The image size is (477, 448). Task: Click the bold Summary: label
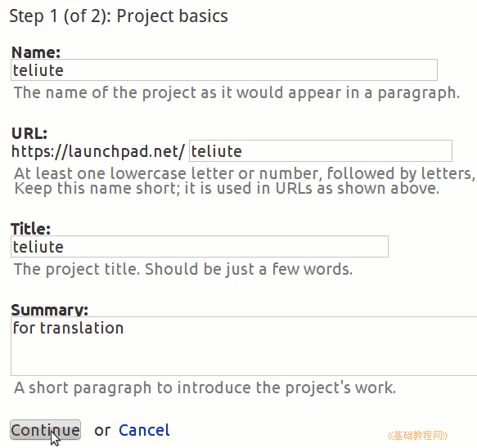click(x=50, y=310)
